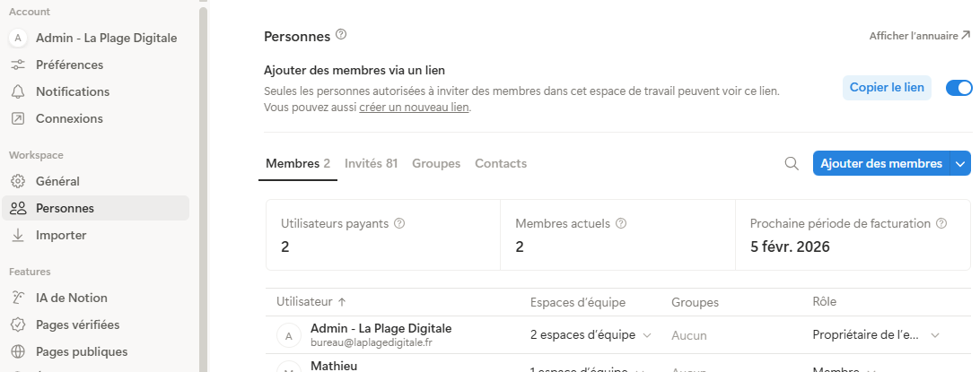
Task: Click Pages vérifiées badge icon
Action: [x=18, y=324]
